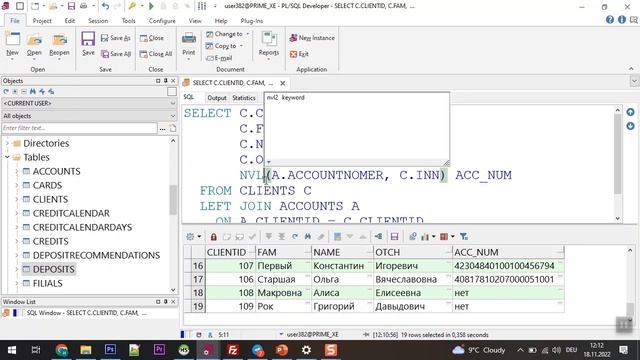Click the red lock icon in result grid toolbar
Image resolution: width=640 pixels, height=360 pixels.
click(x=213, y=237)
